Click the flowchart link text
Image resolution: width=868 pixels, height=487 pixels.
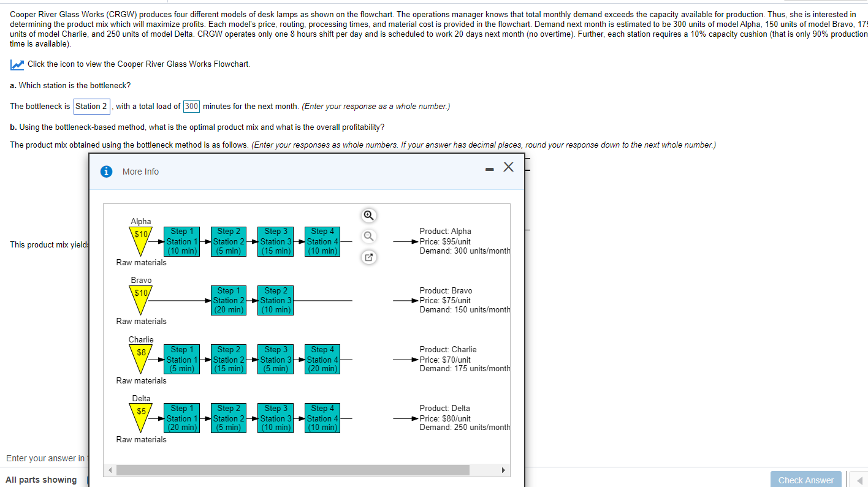[x=139, y=64]
